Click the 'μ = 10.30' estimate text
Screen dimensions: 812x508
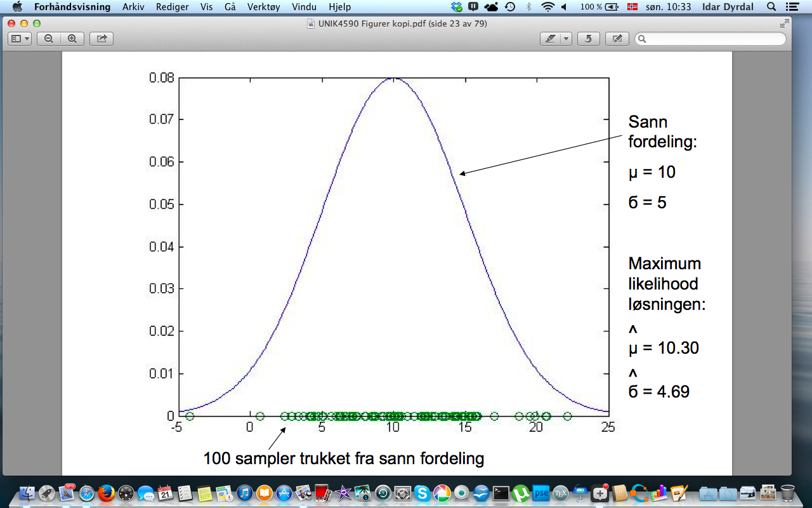point(664,348)
